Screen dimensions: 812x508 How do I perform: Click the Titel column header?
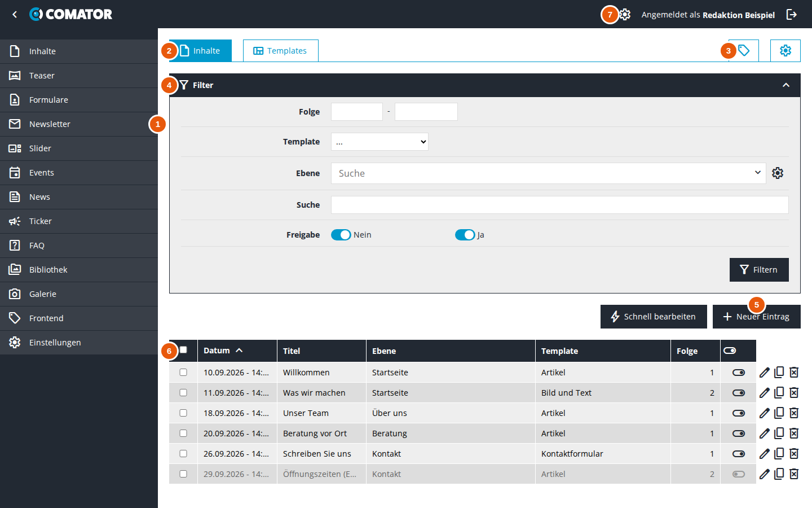tap(321, 351)
